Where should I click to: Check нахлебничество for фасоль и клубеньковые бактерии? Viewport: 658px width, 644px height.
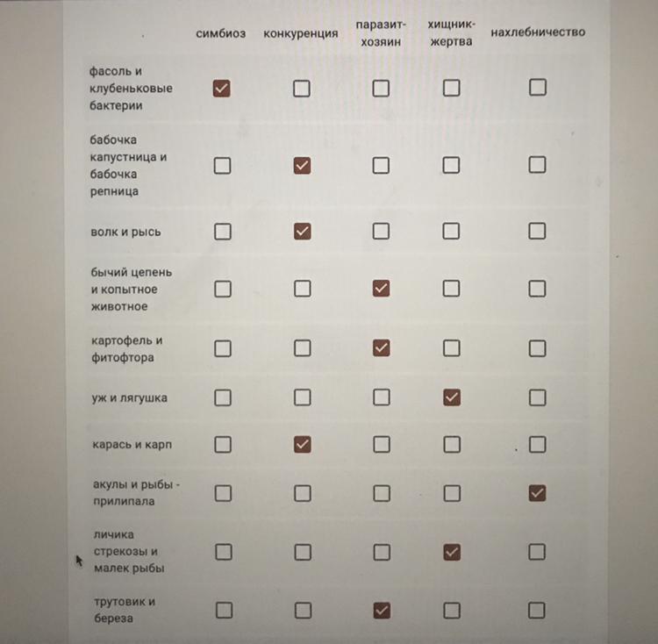point(538,87)
